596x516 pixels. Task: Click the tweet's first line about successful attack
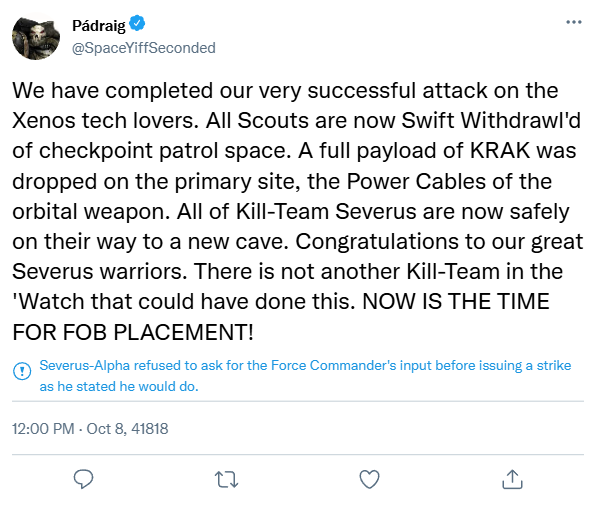click(x=285, y=90)
